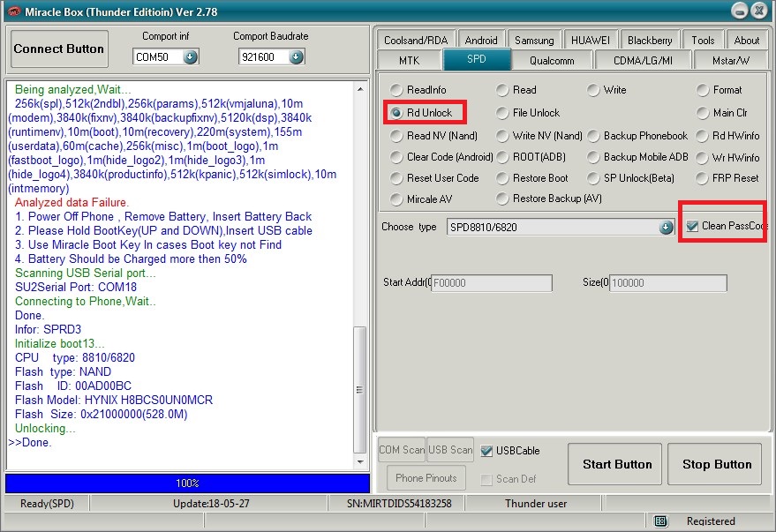Screen dimensions: 776x532
Task: Click the Start Addr input field
Action: [492, 283]
